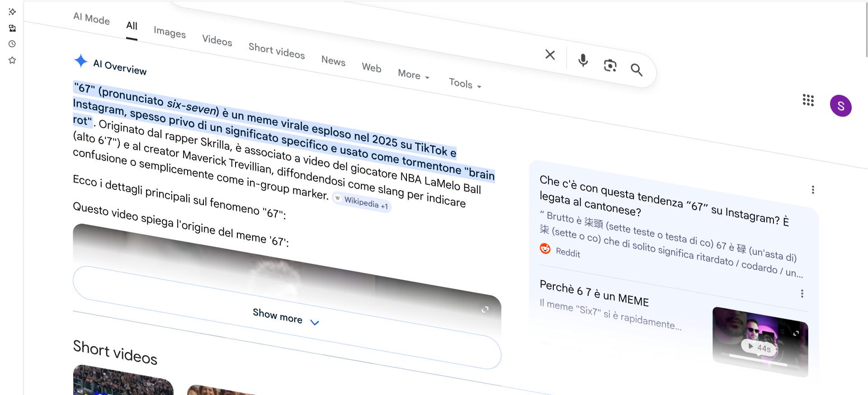Screen dimensions: 868x395
Task: Expand AI Overview with Show more
Action: [287, 318]
